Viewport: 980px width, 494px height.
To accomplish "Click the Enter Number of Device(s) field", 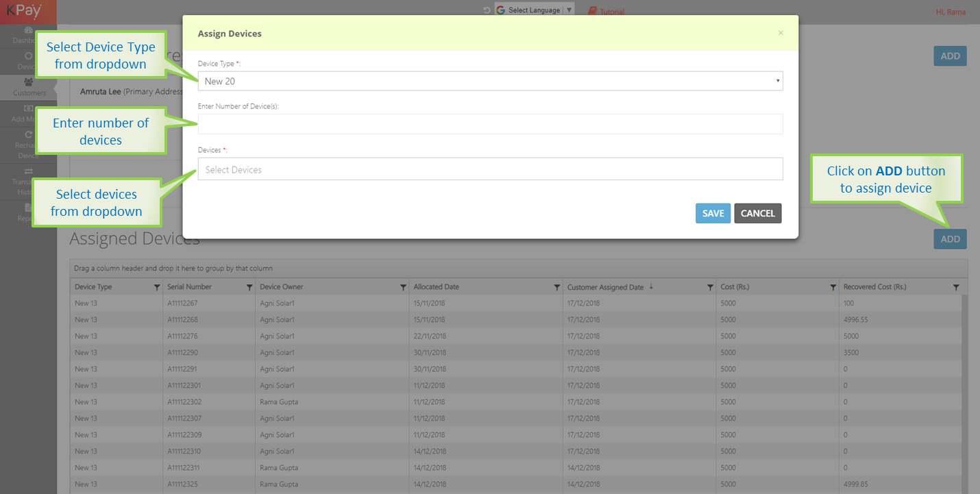I will [x=490, y=124].
